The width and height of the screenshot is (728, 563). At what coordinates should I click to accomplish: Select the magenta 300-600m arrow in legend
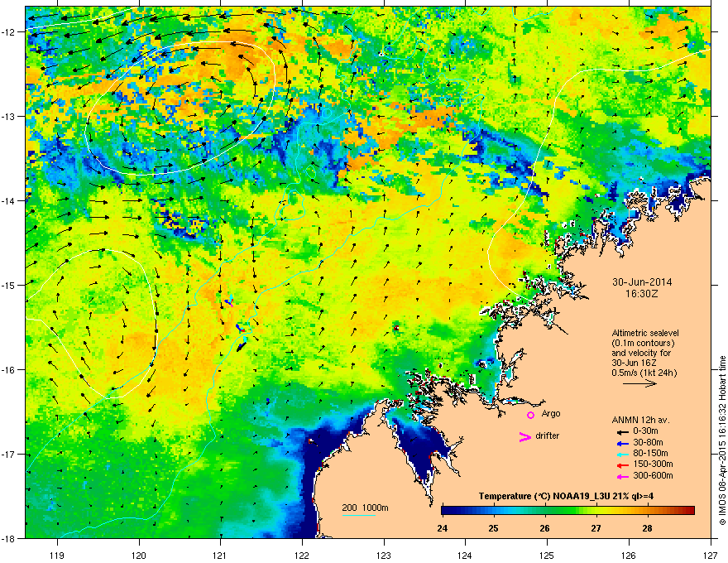pyautogui.click(x=622, y=476)
